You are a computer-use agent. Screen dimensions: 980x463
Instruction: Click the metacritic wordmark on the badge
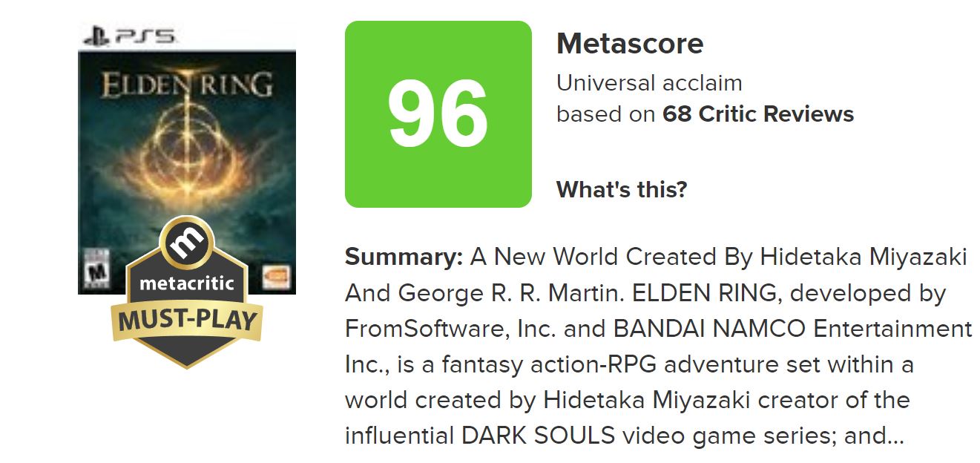(x=187, y=283)
